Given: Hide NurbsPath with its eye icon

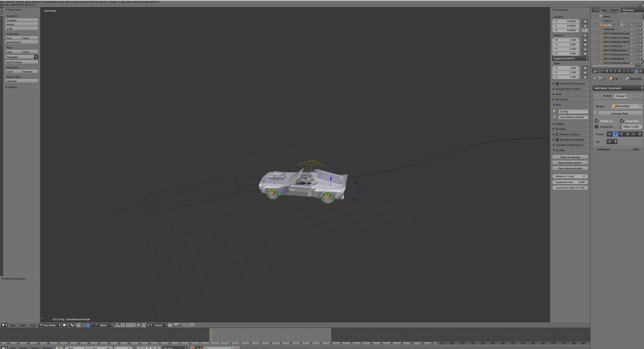Looking at the screenshot, I should coord(632,29).
